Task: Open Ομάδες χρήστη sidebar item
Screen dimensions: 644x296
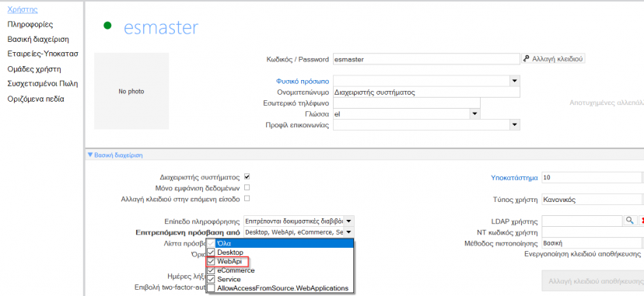Action: point(34,69)
